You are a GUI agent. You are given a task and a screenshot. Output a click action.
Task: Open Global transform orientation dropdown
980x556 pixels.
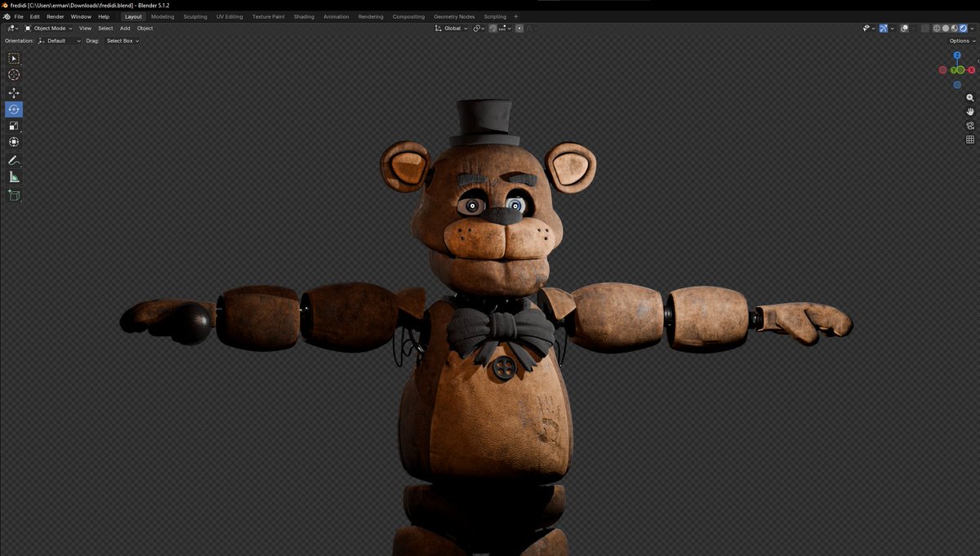click(452, 29)
